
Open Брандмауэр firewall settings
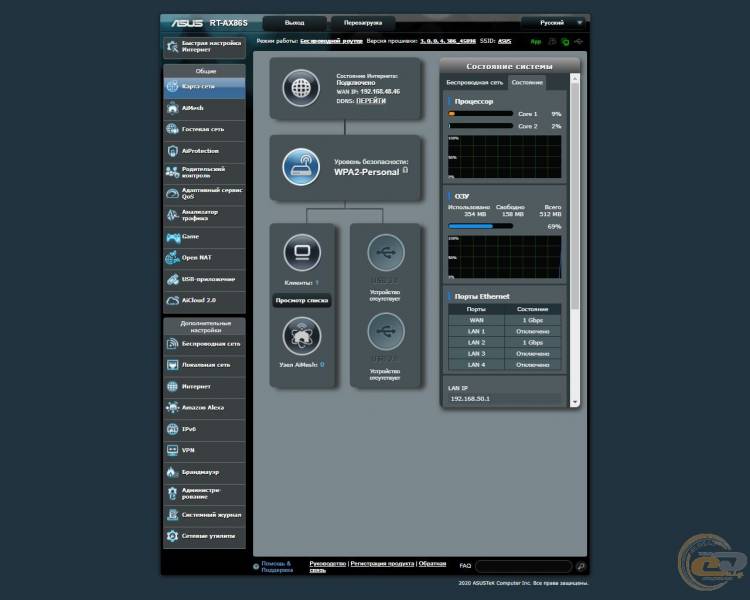[x=204, y=472]
